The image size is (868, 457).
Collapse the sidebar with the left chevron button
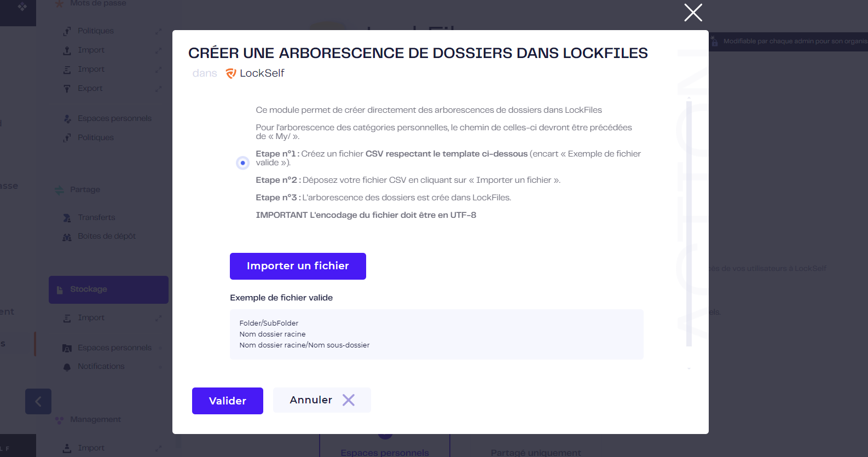click(x=38, y=402)
